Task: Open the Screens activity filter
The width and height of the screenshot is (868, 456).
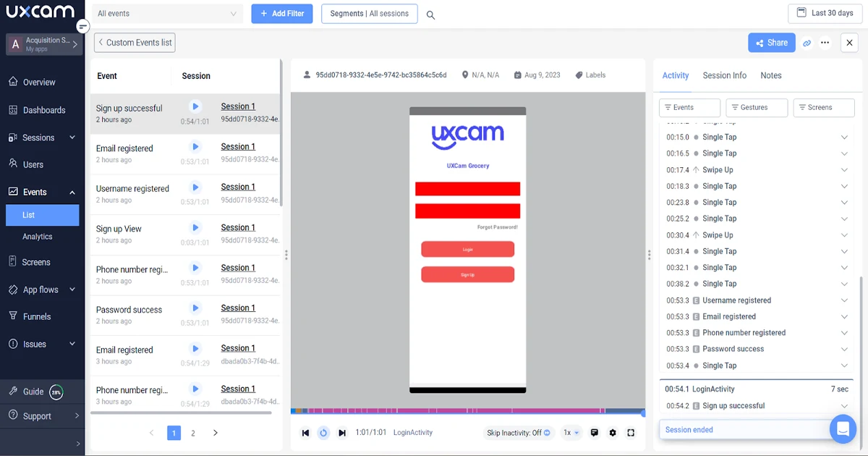Action: click(x=824, y=108)
